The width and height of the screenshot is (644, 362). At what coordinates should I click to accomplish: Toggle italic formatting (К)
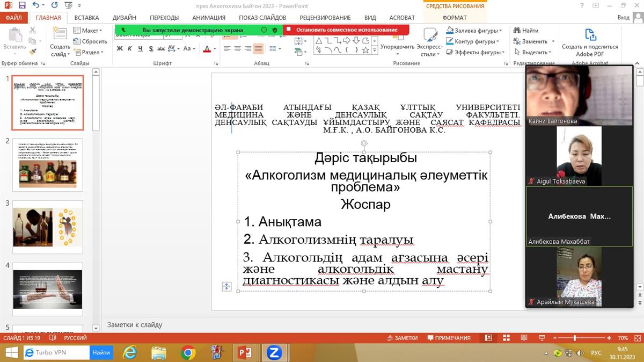pos(130,49)
